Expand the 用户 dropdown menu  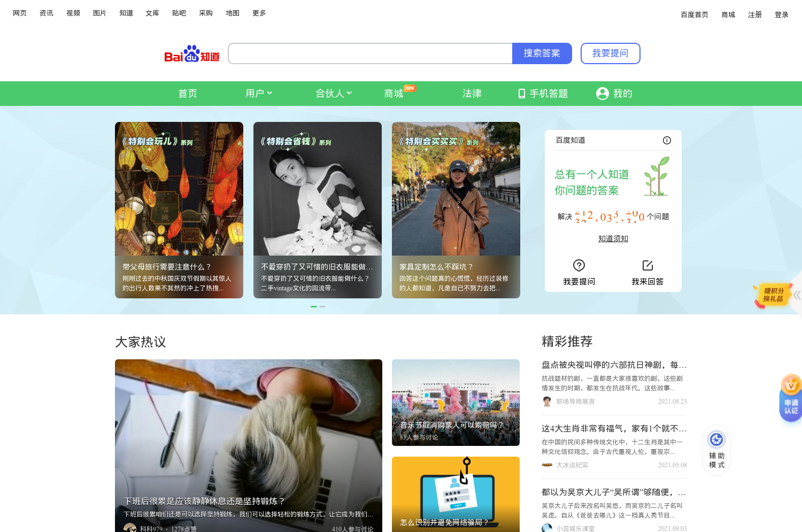point(259,94)
